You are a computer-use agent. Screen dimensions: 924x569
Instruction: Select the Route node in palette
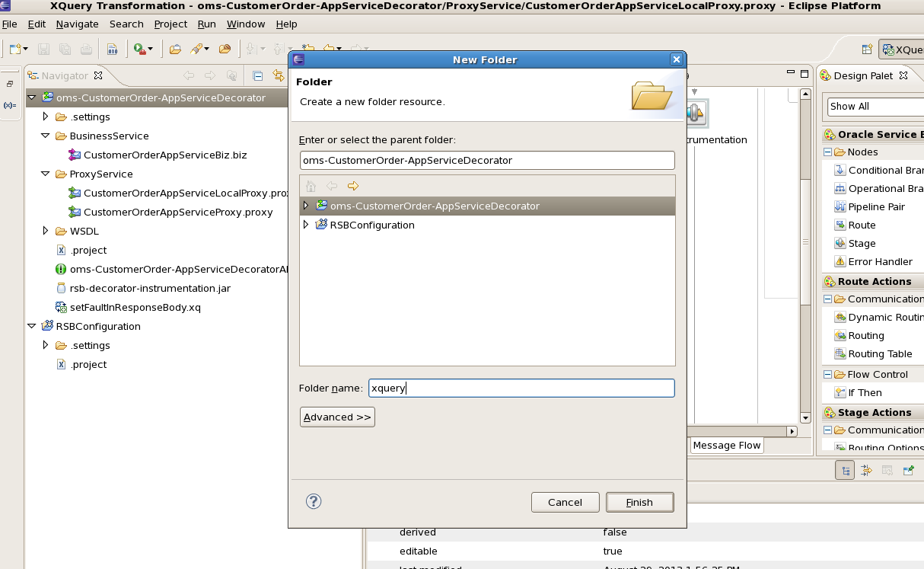[855, 225]
